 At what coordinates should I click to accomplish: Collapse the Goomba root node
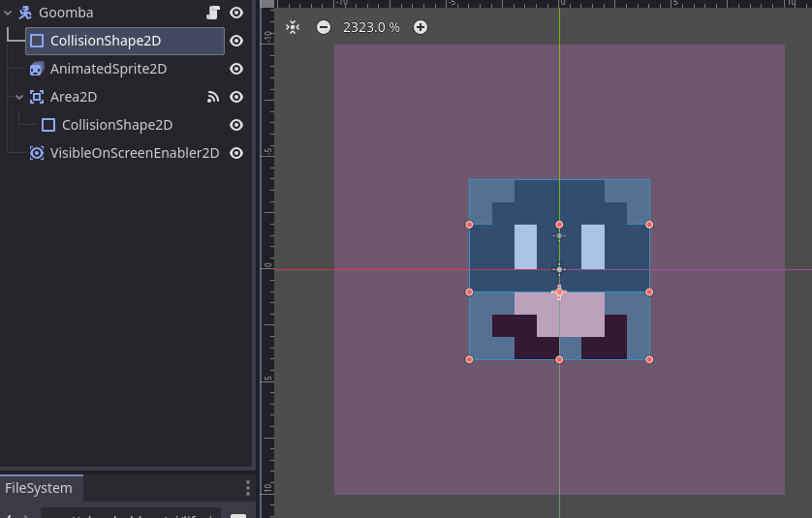(x=8, y=13)
